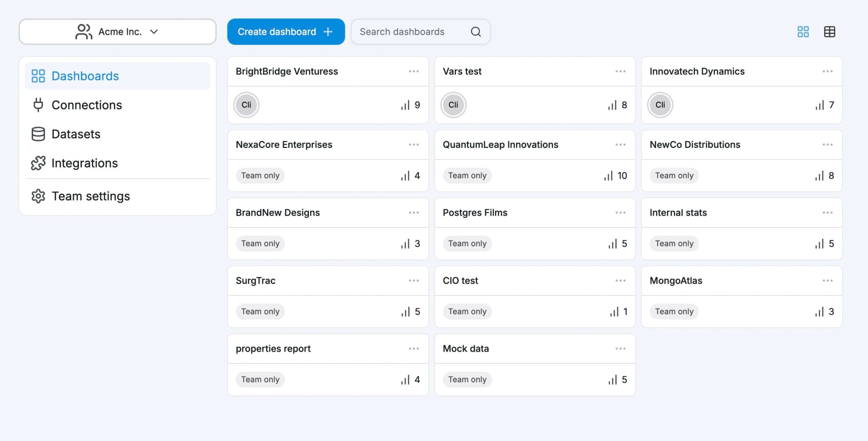This screenshot has height=441, width=868.
Task: Click Cli avatar on Vars test card
Action: click(x=453, y=105)
